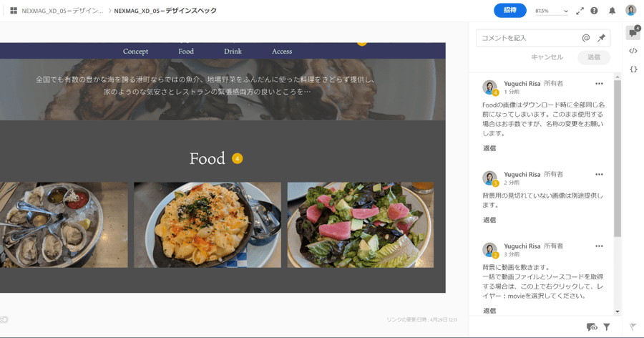This screenshot has width=644, height=338.
Task: Click comment pin 4 beside Food heading
Action: pos(237,158)
